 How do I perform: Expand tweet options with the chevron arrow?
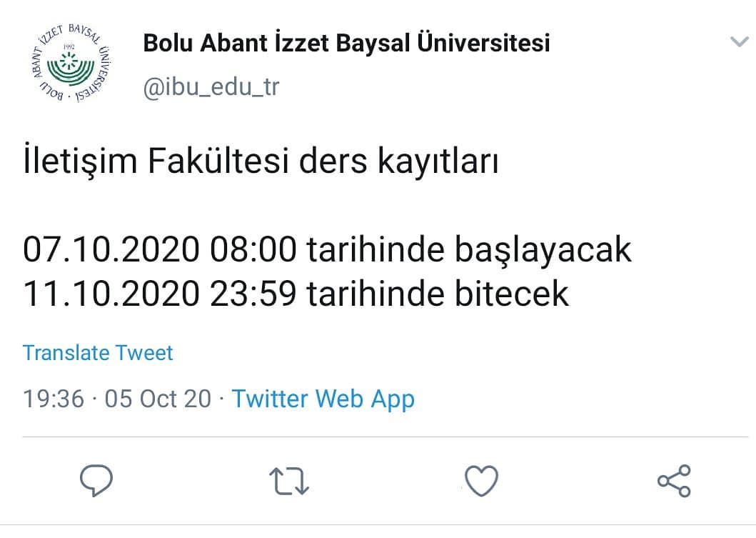click(x=739, y=42)
